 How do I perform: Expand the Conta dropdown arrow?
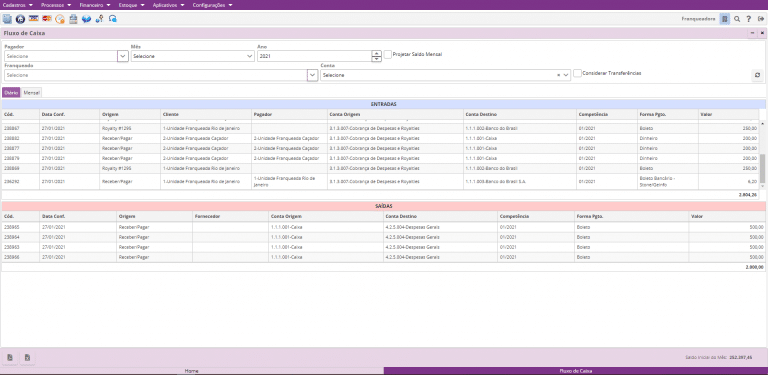(566, 75)
